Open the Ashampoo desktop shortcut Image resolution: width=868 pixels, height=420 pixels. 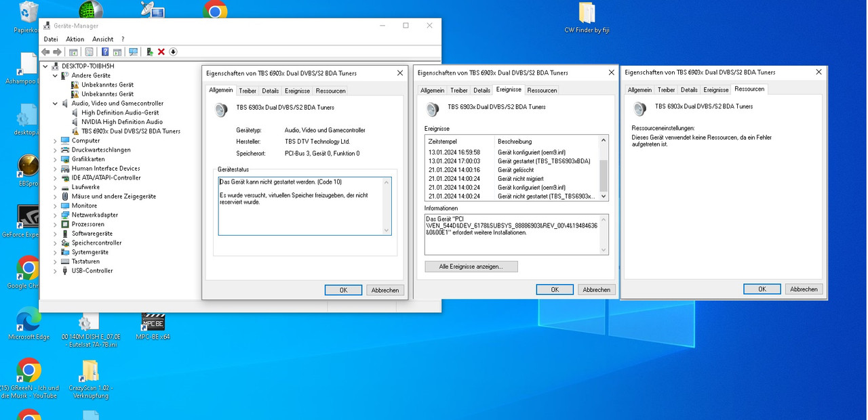pos(27,68)
